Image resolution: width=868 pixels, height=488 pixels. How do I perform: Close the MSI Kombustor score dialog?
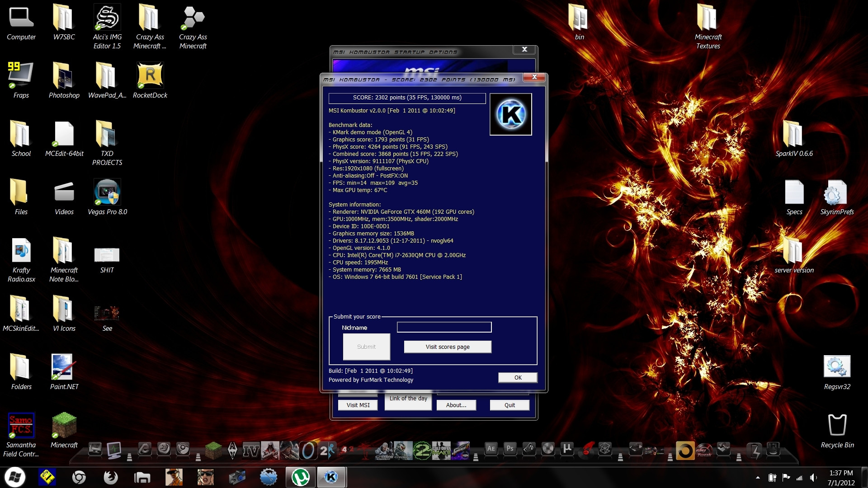534,77
